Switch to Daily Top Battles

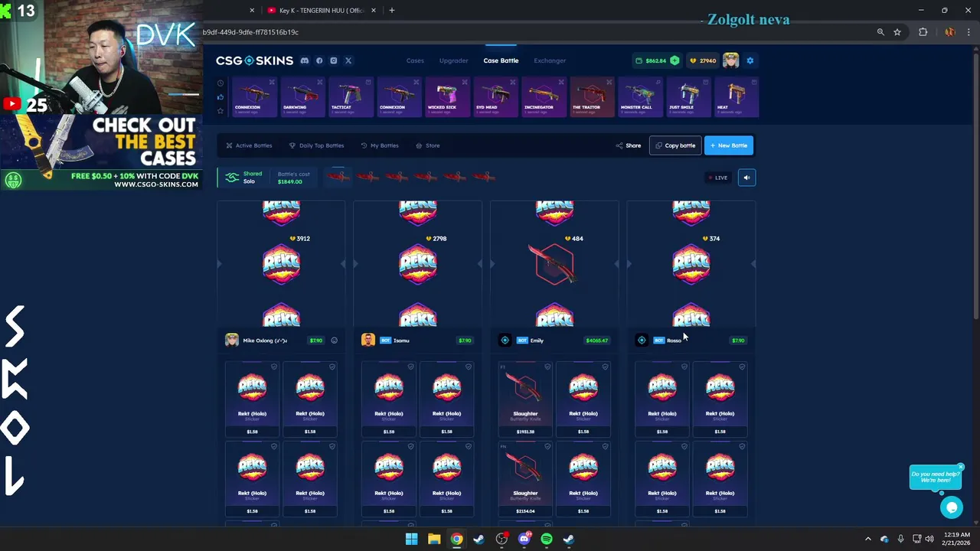pos(316,145)
